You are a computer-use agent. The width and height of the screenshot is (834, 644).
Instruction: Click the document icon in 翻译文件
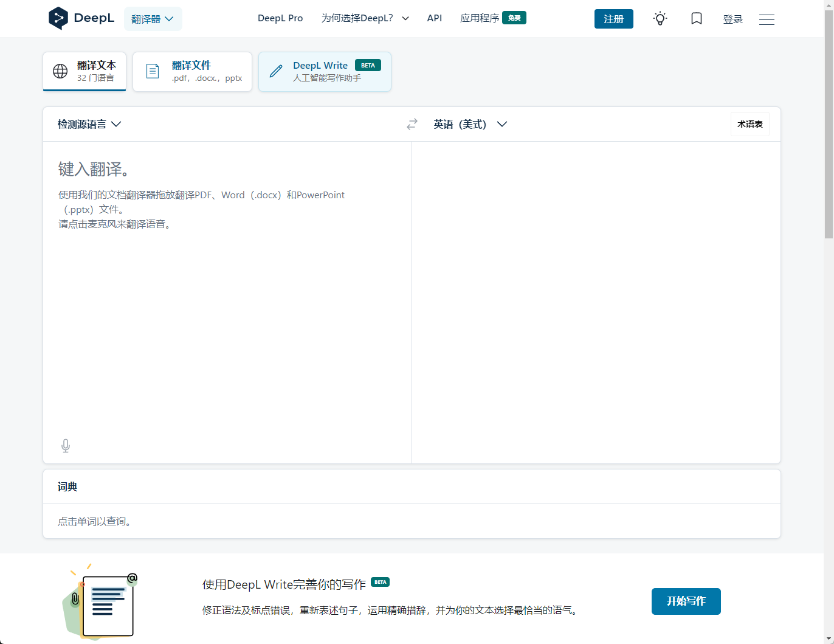click(153, 71)
